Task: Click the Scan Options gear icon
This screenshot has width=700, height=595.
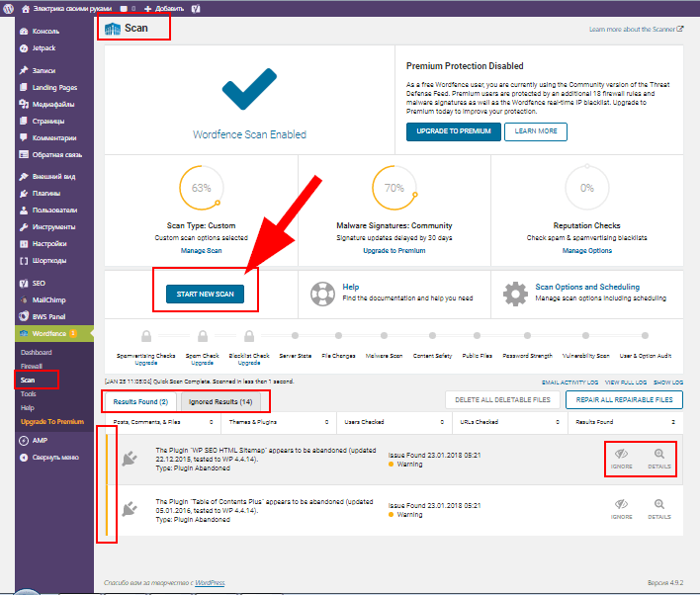Action: coord(515,294)
